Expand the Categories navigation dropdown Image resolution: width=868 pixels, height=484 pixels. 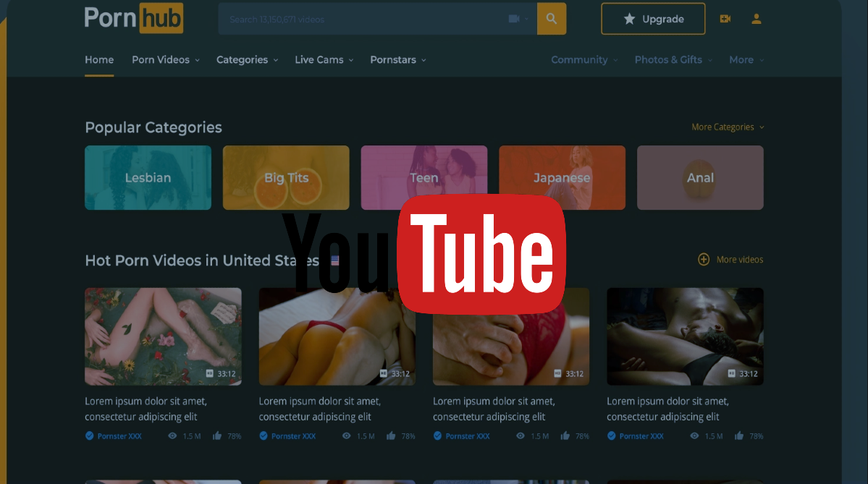point(247,60)
